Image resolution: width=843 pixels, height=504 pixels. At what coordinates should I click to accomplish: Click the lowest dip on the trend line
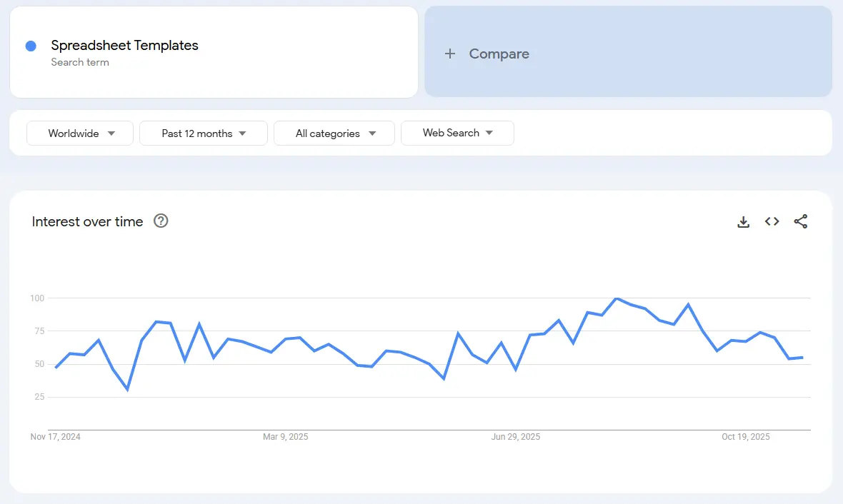tap(127, 389)
